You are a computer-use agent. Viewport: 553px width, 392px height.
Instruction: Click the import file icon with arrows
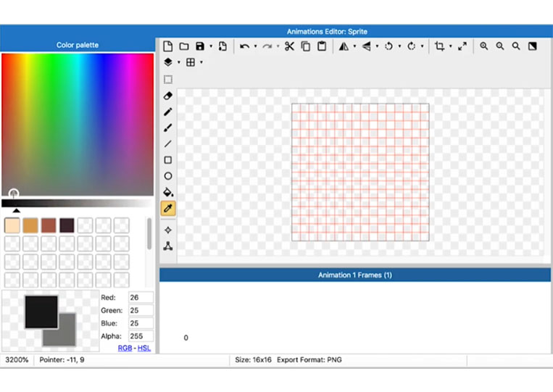click(x=223, y=46)
